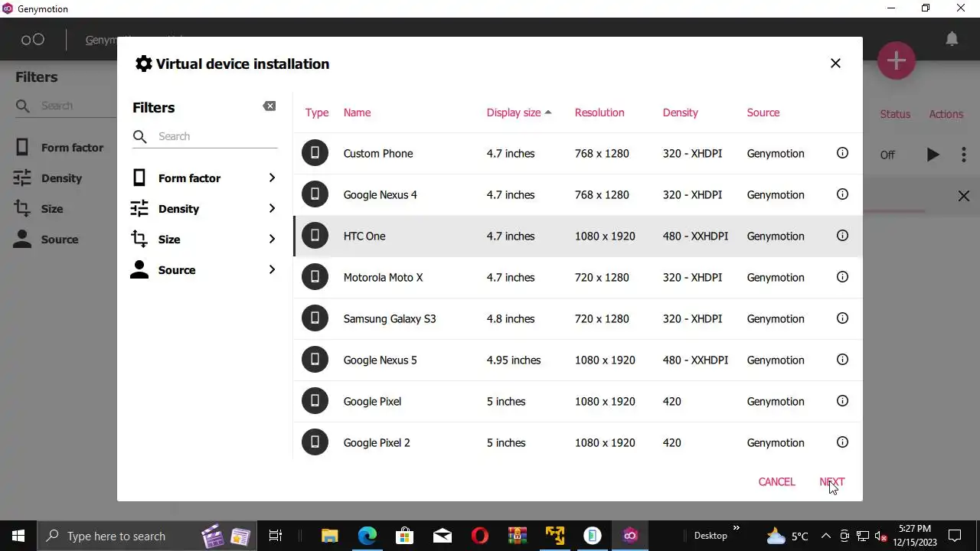Viewport: 980px width, 551px height.
Task: Click the phone icon for HTC One
Action: point(315,236)
